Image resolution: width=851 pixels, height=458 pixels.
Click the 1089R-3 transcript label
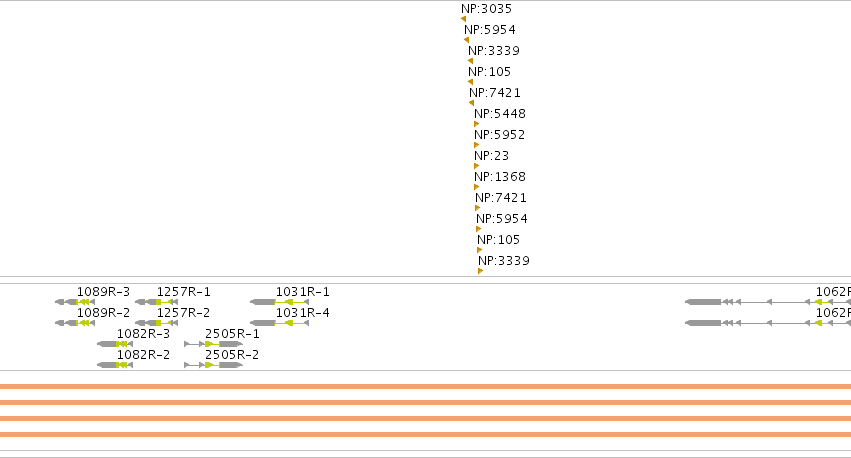point(104,292)
